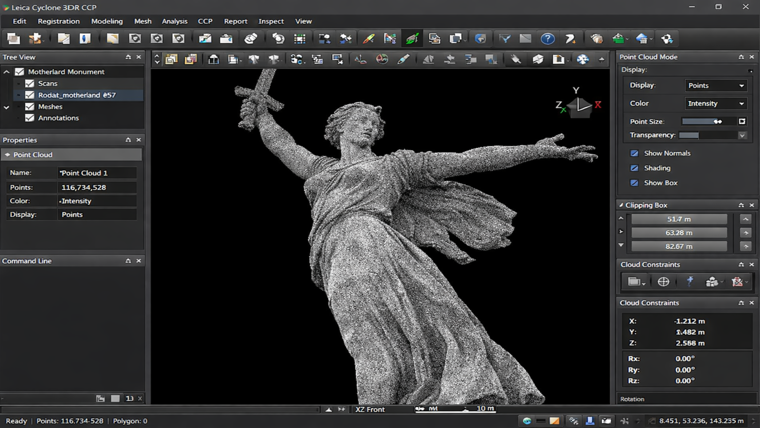The width and height of the screenshot is (760, 428).
Task: Open the Edit menu
Action: (19, 21)
